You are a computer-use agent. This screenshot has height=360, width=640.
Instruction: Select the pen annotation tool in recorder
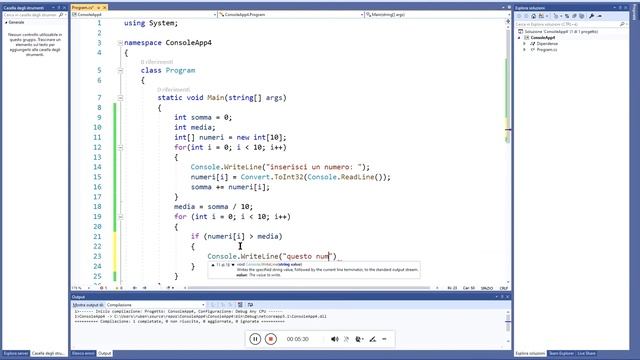tap(373, 339)
